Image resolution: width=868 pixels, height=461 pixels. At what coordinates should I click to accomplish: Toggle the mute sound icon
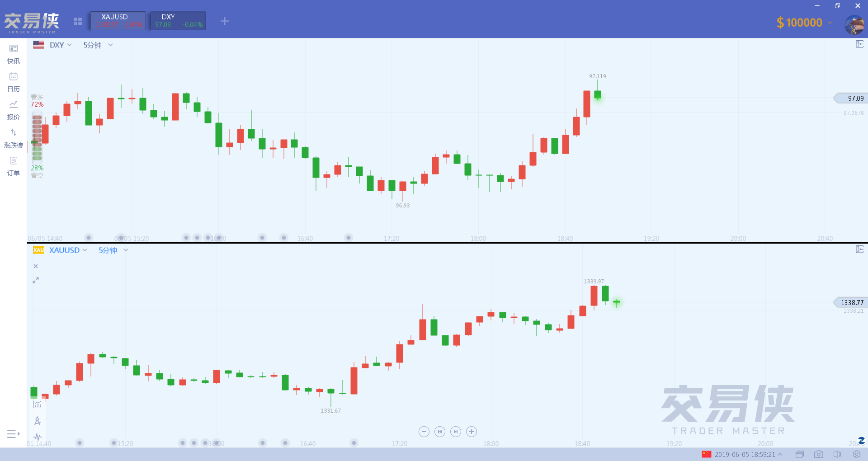[837, 454]
